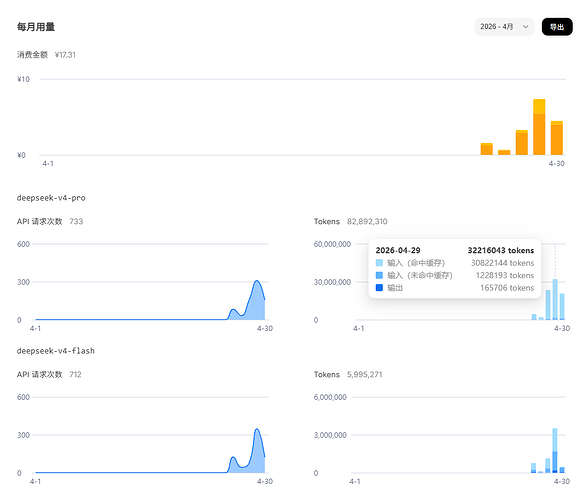Click the highlighted bar in deepseek-v4-pro Tokens chart

(555, 299)
